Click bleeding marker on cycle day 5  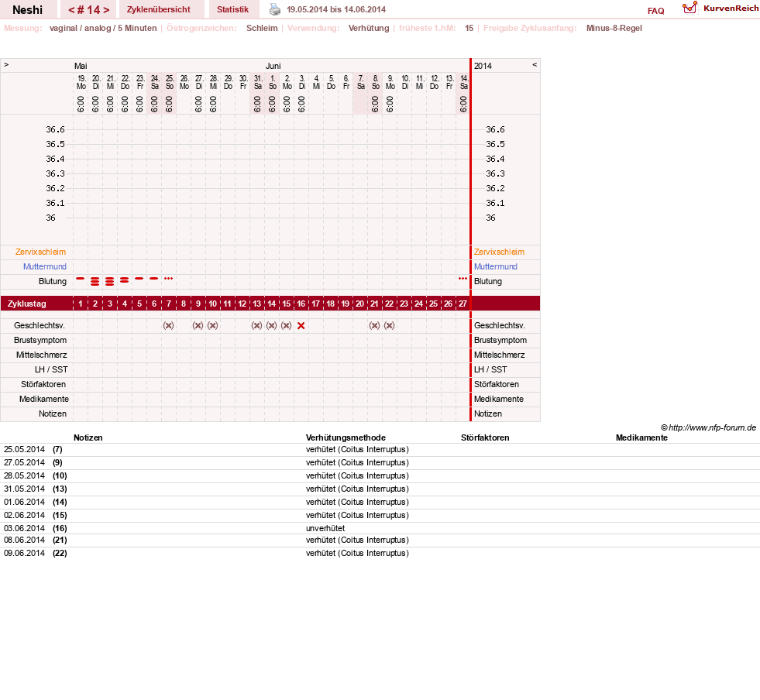(x=139, y=279)
